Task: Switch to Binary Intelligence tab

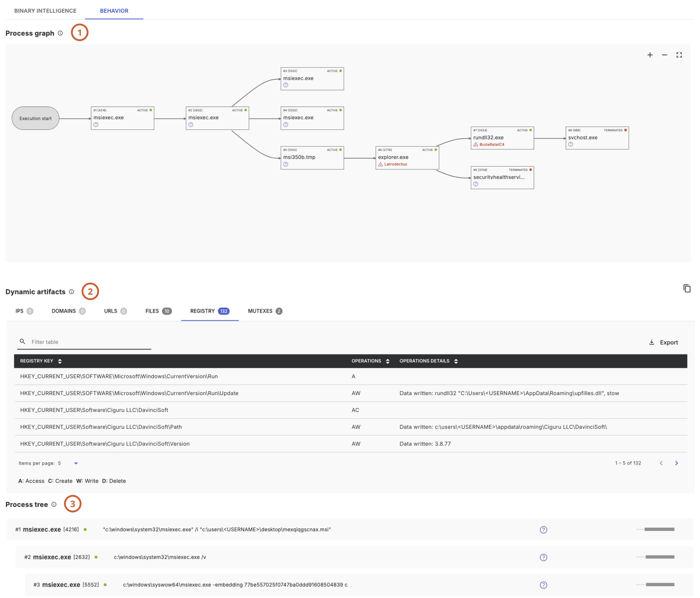Action: (x=45, y=11)
